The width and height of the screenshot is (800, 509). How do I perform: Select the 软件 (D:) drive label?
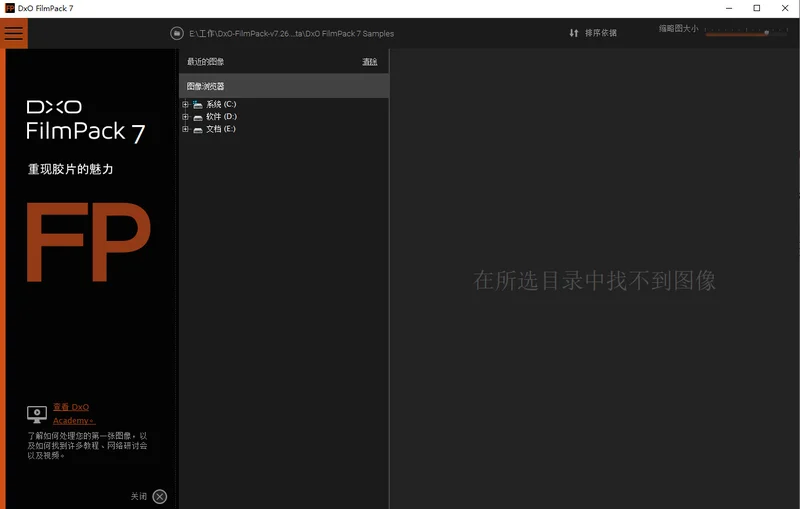point(221,116)
